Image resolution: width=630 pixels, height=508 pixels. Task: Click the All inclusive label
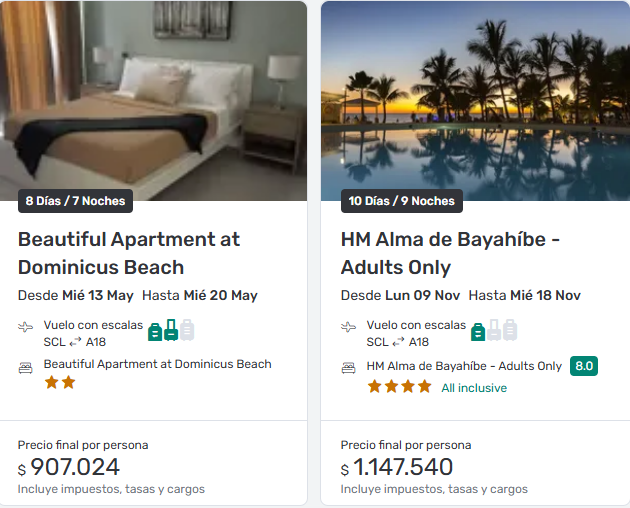(474, 388)
